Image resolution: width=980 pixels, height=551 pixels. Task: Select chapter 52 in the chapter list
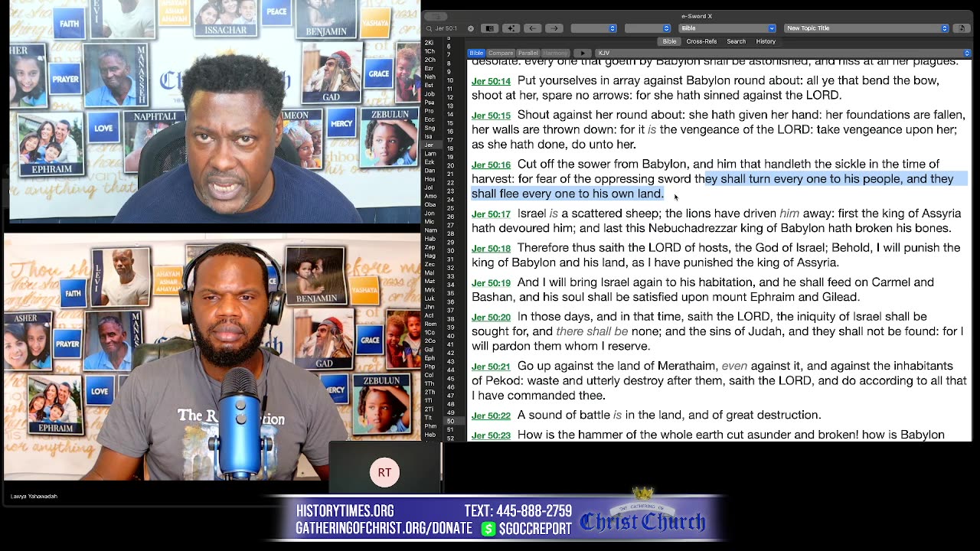(x=450, y=438)
